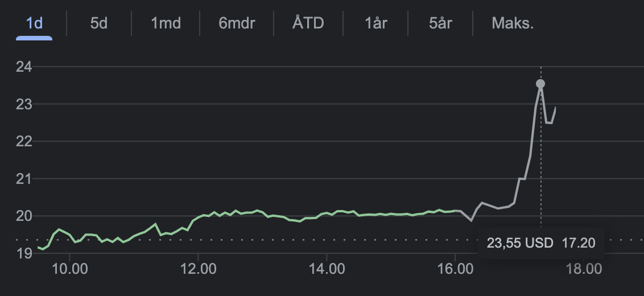This screenshot has height=296, width=644.
Task: Switch to the 5d range tab
Action: point(99,23)
